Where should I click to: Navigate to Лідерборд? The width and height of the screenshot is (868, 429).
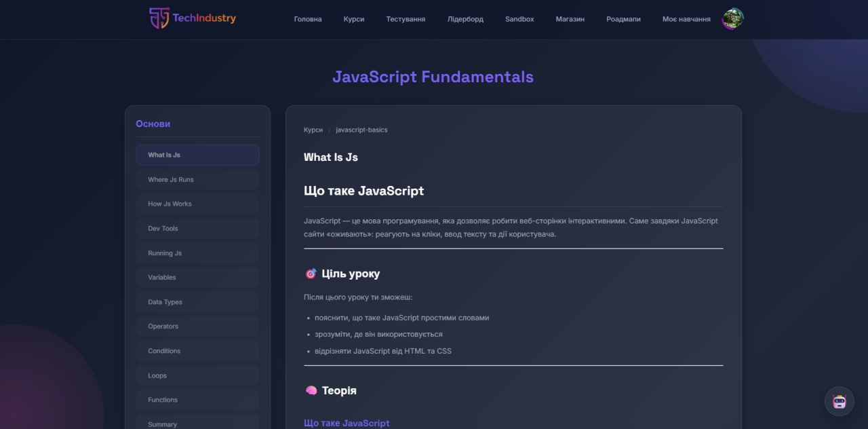point(465,19)
